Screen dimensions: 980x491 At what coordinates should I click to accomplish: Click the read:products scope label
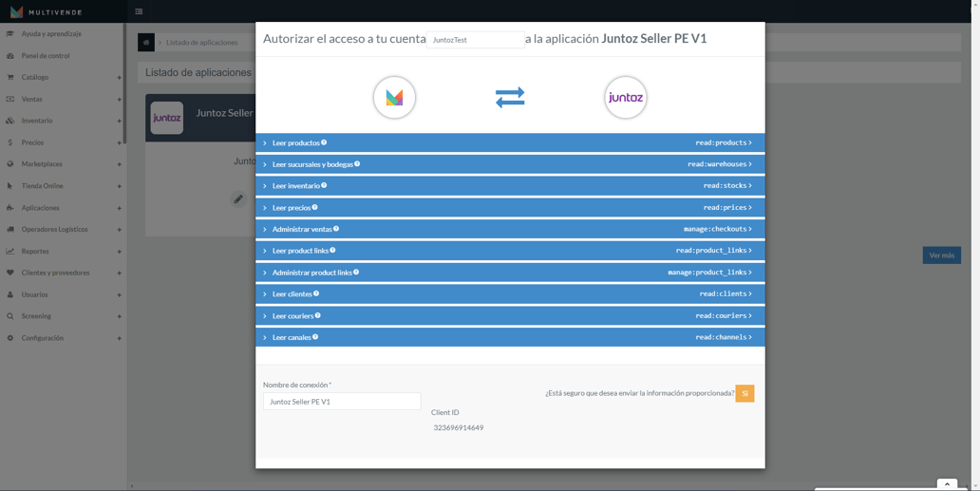coord(721,143)
